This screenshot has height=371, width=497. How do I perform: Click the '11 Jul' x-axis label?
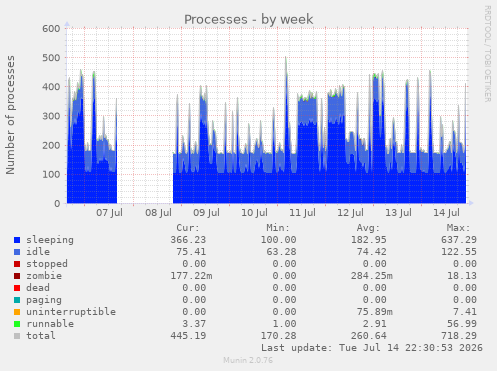tap(302, 213)
